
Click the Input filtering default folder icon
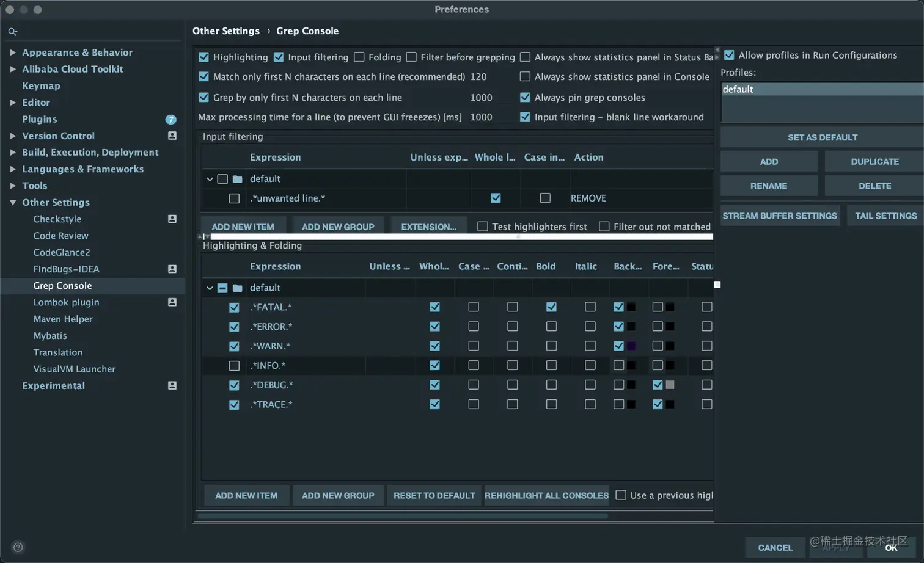[238, 179]
